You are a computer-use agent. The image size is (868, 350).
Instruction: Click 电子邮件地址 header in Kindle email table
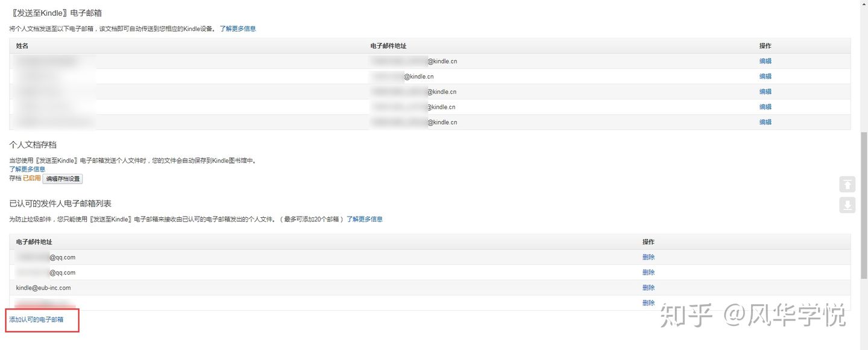coord(388,46)
